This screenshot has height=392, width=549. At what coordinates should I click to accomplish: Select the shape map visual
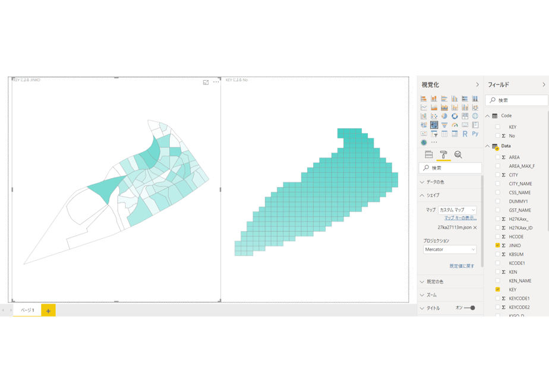(434, 125)
